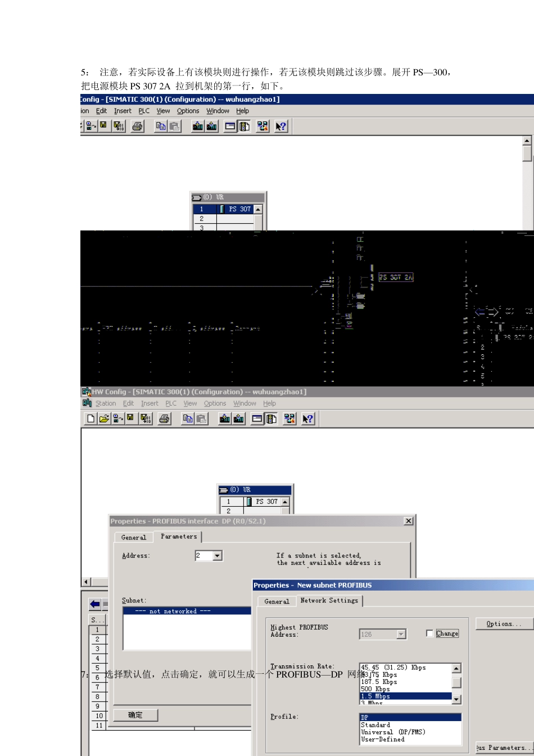Toggle the Catalog icon in lower HW Config toolbar
The image size is (534, 756).
[x=270, y=418]
